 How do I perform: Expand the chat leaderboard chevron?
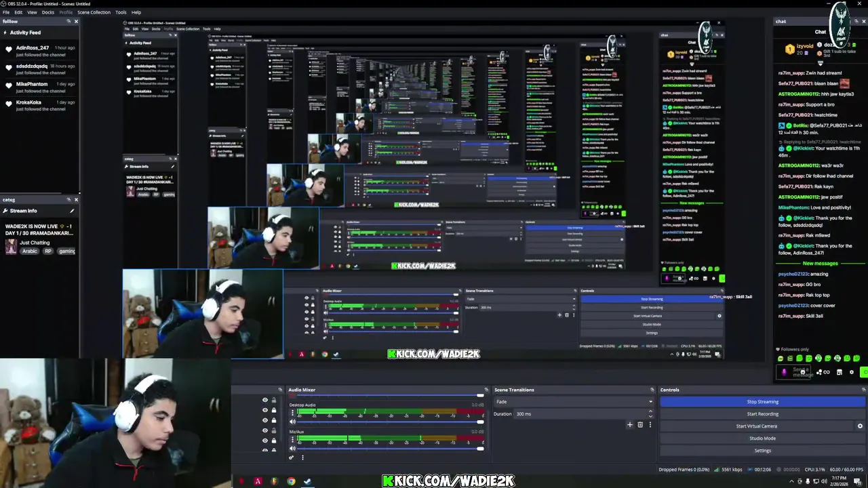821,62
